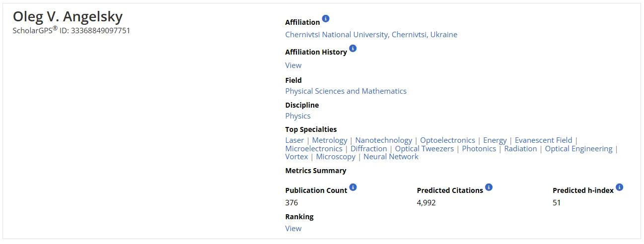644x244 pixels.
Task: Open Chernivtsi National University affiliation link
Action: [x=371, y=35]
